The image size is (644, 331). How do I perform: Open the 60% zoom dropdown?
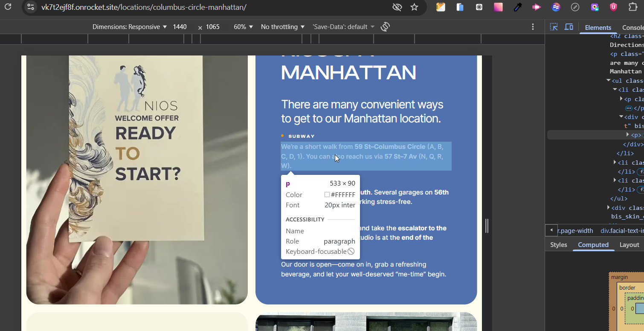pos(244,27)
